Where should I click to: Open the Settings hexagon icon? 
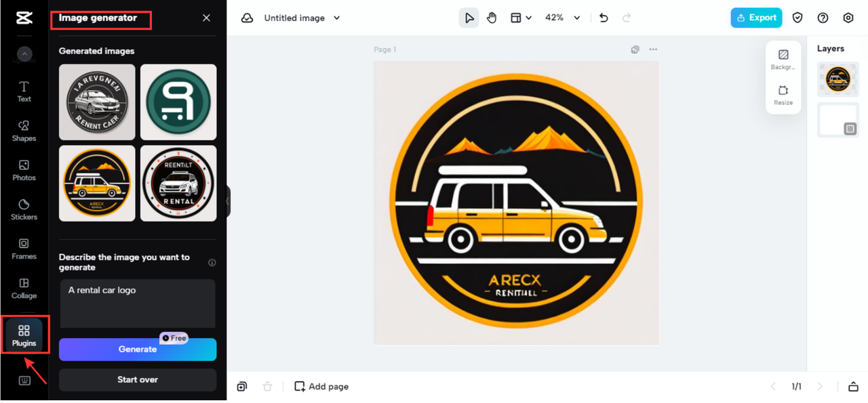(x=848, y=18)
